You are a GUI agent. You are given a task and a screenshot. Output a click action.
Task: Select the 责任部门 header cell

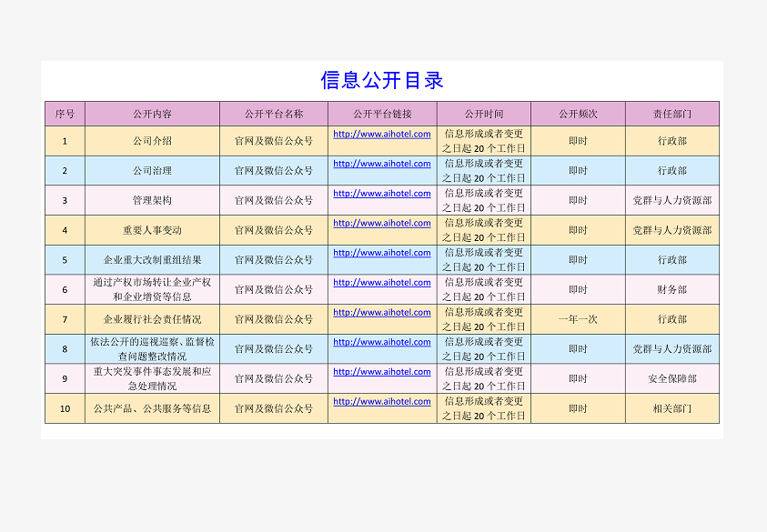click(x=672, y=114)
